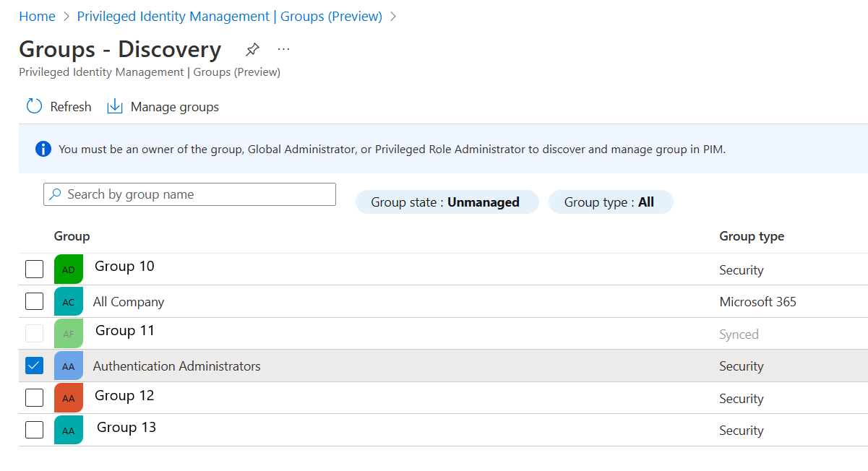The height and width of the screenshot is (471, 868).
Task: Click the orange AA avatar for Group 12
Action: pos(69,398)
